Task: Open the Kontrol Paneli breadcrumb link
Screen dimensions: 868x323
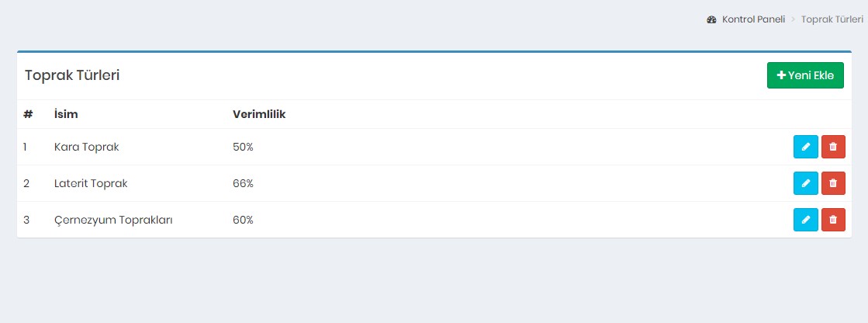Action: tap(753, 19)
